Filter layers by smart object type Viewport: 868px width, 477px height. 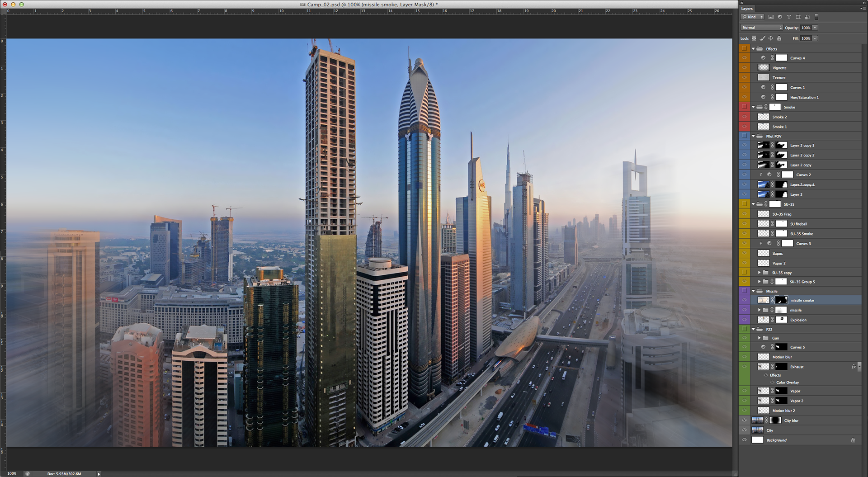807,17
